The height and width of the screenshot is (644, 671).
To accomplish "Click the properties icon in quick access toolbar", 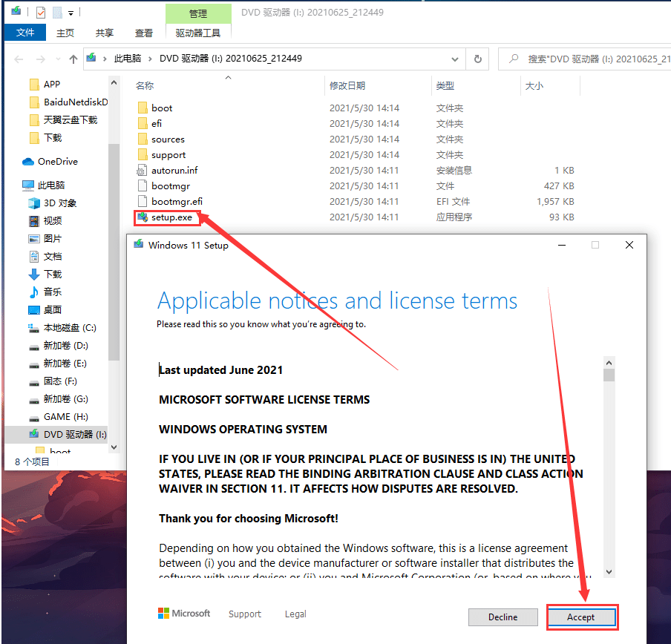I will coord(41,13).
